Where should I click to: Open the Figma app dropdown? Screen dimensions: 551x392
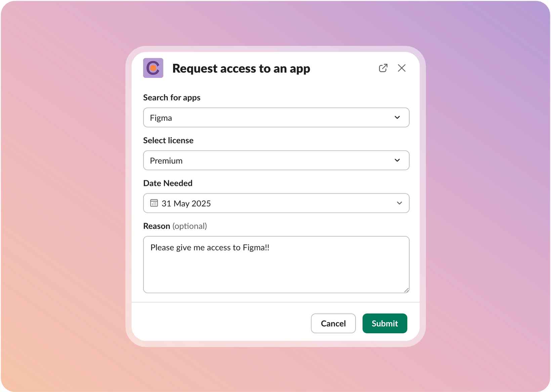pyautogui.click(x=276, y=117)
